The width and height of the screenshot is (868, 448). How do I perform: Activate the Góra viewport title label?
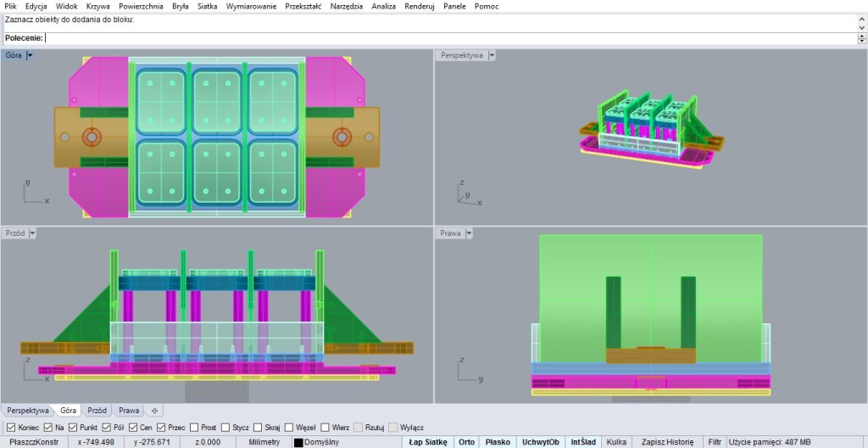click(14, 55)
